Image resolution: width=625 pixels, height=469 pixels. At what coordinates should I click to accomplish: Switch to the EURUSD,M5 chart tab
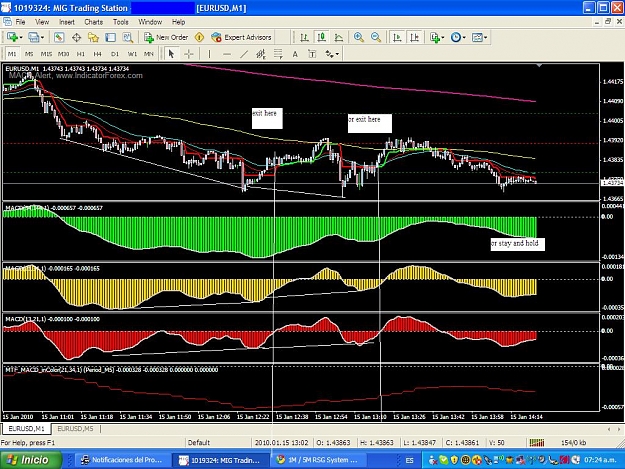click(x=75, y=429)
